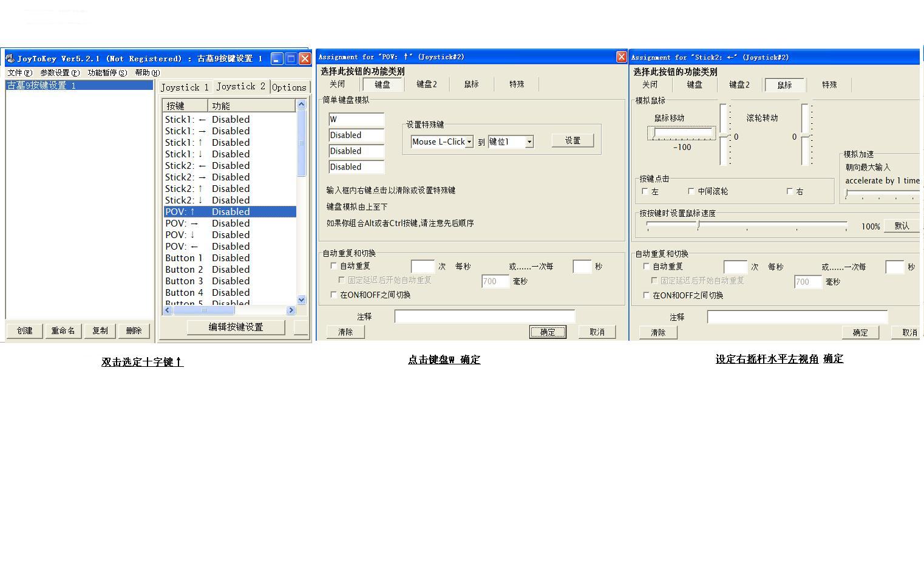This screenshot has height=577, width=924.
Task: Select the Stick1: ← row
Action: 229,119
